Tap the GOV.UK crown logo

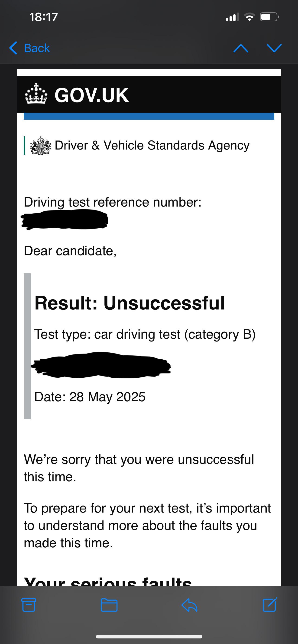click(36, 94)
